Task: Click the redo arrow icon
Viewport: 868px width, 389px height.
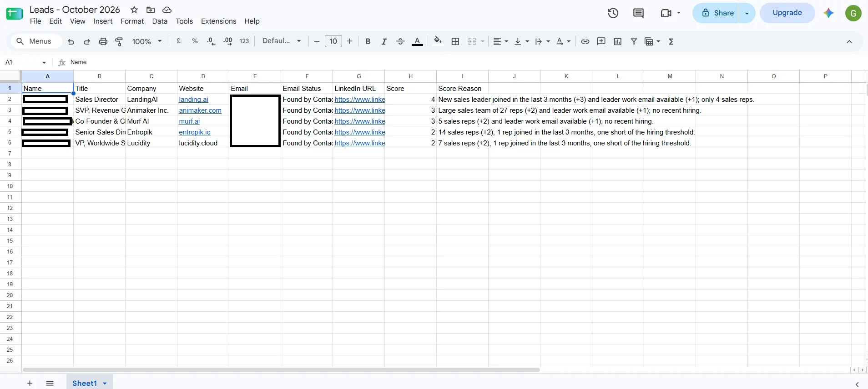Action: (87, 41)
